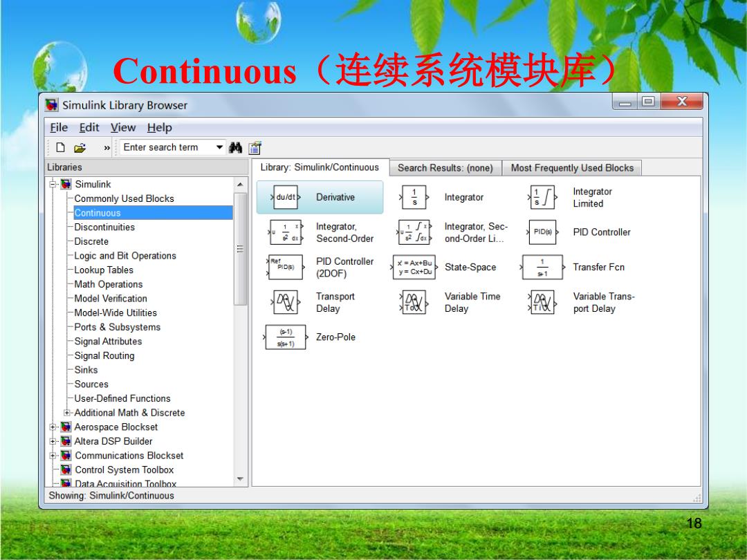Select the Variable Time Delay block icon
This screenshot has width=747, height=560.
click(414, 302)
